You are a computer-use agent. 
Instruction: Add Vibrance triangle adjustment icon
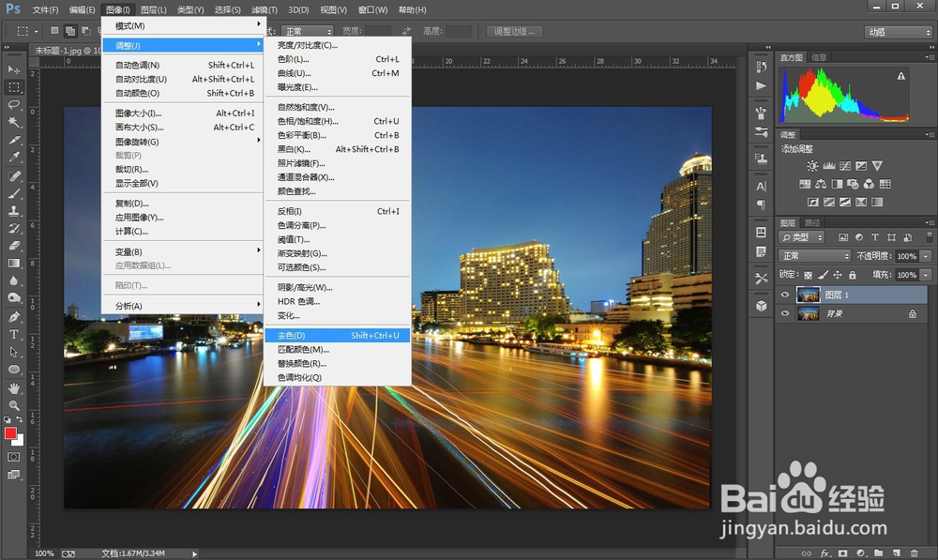tap(877, 166)
